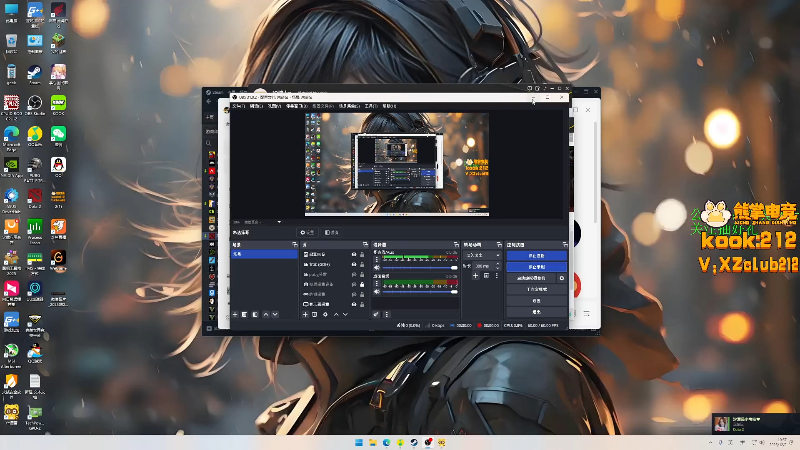
Task: Mute the first mixer channel speaker icon
Action: [377, 267]
